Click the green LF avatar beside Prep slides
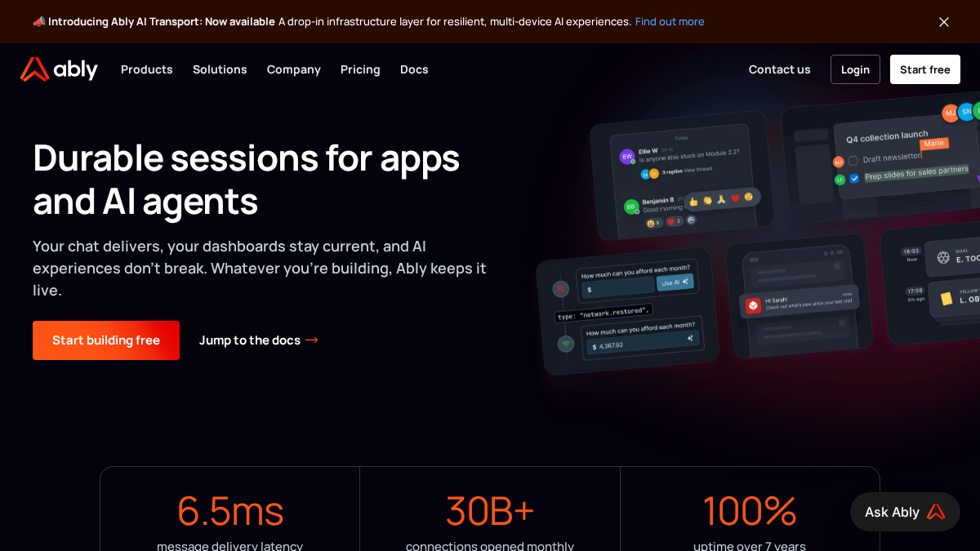This screenshot has height=551, width=980. pos(839,179)
